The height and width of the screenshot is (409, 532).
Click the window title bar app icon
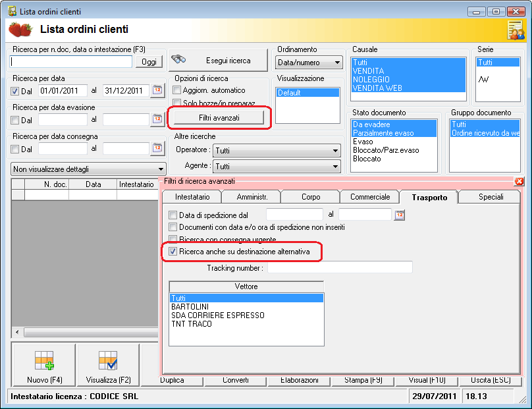click(x=13, y=11)
